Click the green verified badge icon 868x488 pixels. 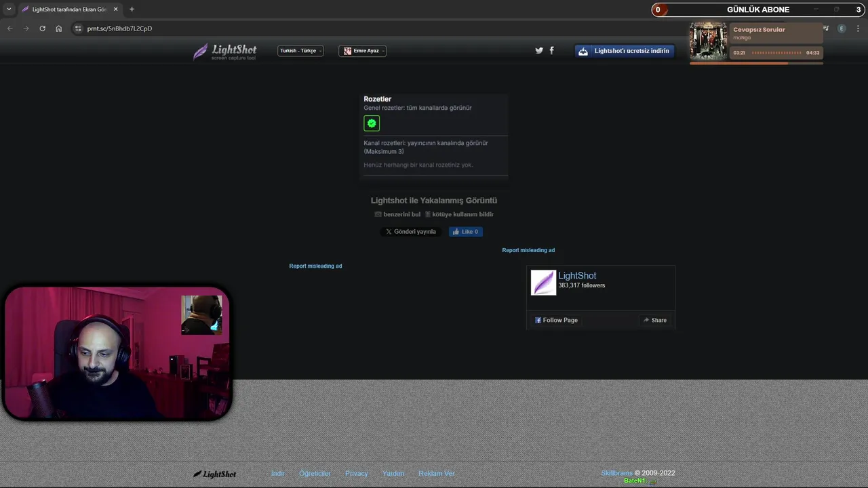click(372, 123)
